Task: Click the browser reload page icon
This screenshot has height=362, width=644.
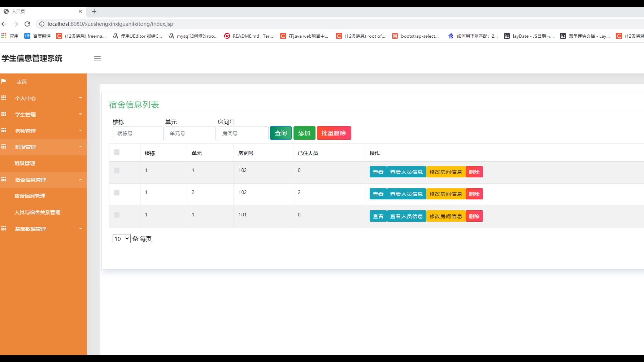Action: 28,24
